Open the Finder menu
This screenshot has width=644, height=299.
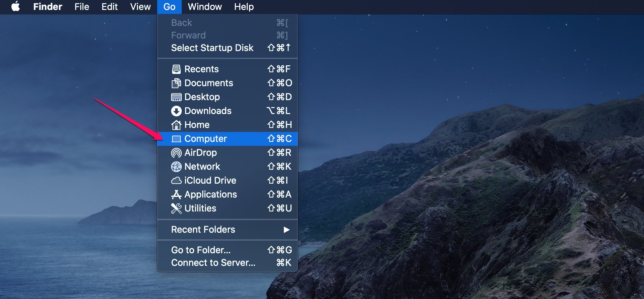point(48,7)
